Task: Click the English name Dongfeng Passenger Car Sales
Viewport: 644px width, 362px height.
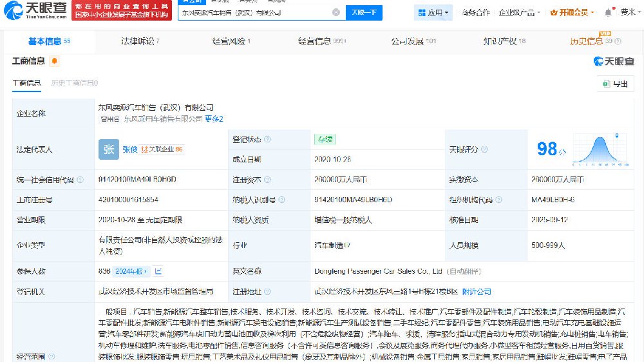Action: pyautogui.click(x=378, y=271)
